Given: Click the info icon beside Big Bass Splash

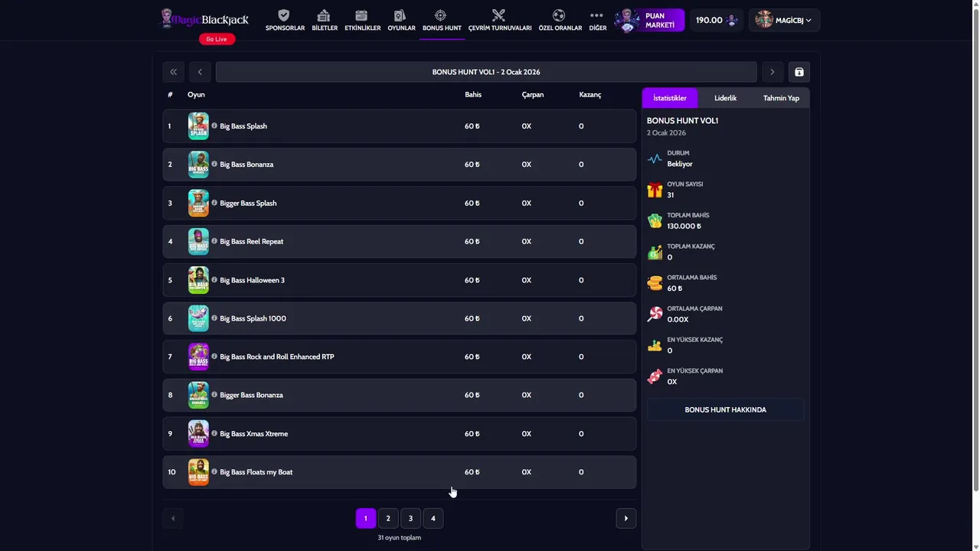Looking at the screenshot, I should [214, 126].
